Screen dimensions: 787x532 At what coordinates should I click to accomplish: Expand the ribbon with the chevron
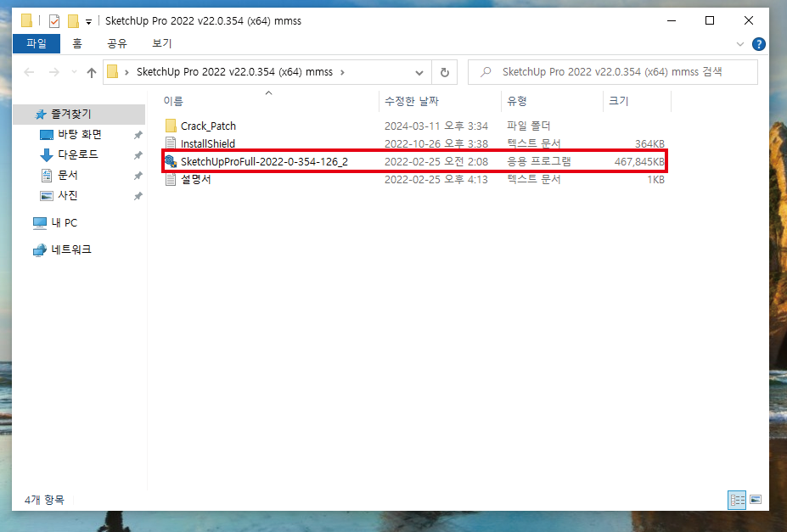(739, 44)
